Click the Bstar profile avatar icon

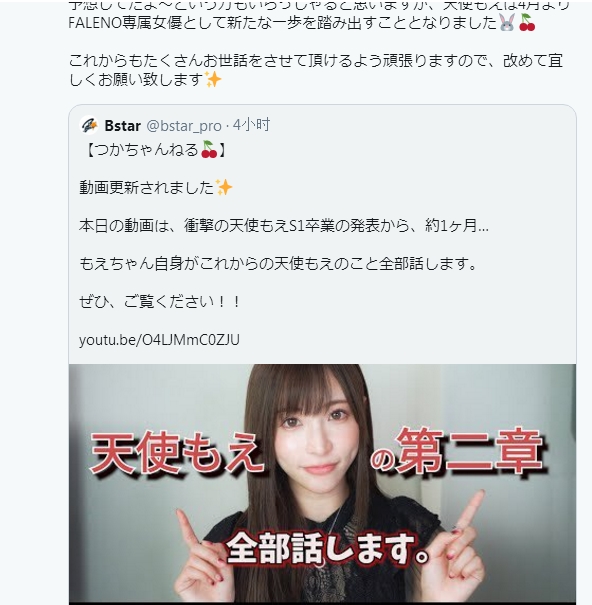89,125
